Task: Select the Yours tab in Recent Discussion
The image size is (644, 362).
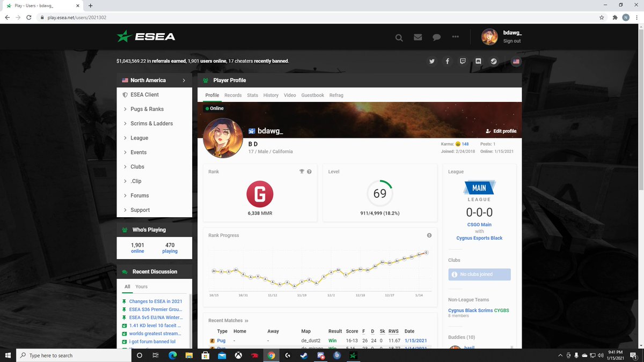Action: [x=142, y=287]
